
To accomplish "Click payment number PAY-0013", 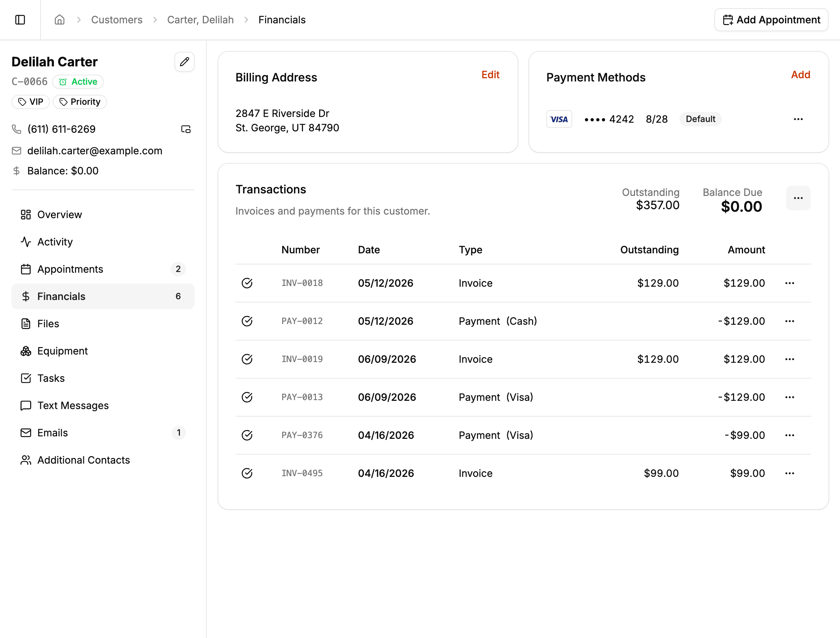I will [x=302, y=397].
